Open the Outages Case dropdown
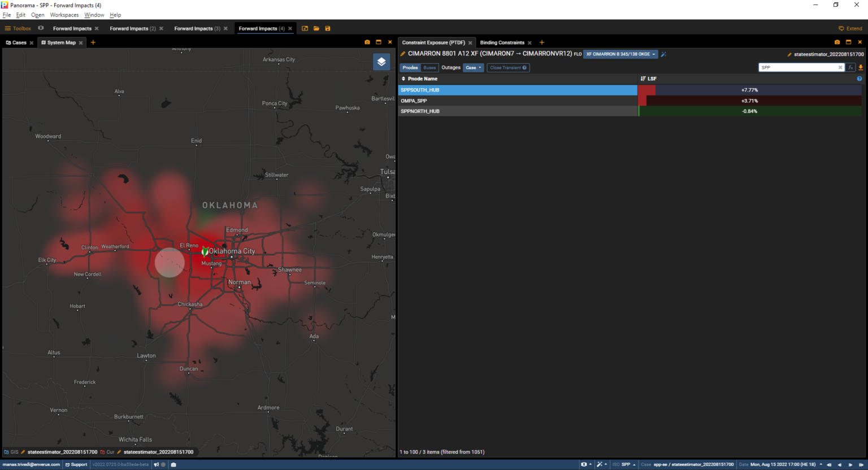868x470 pixels. click(473, 68)
